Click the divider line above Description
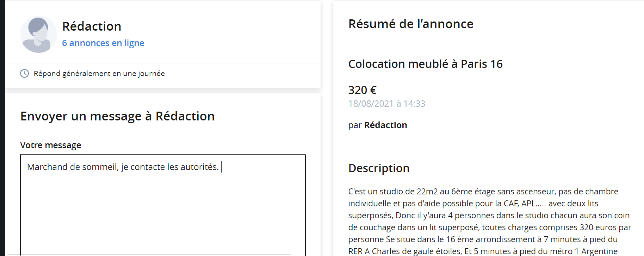The image size is (644, 256). tap(490, 146)
